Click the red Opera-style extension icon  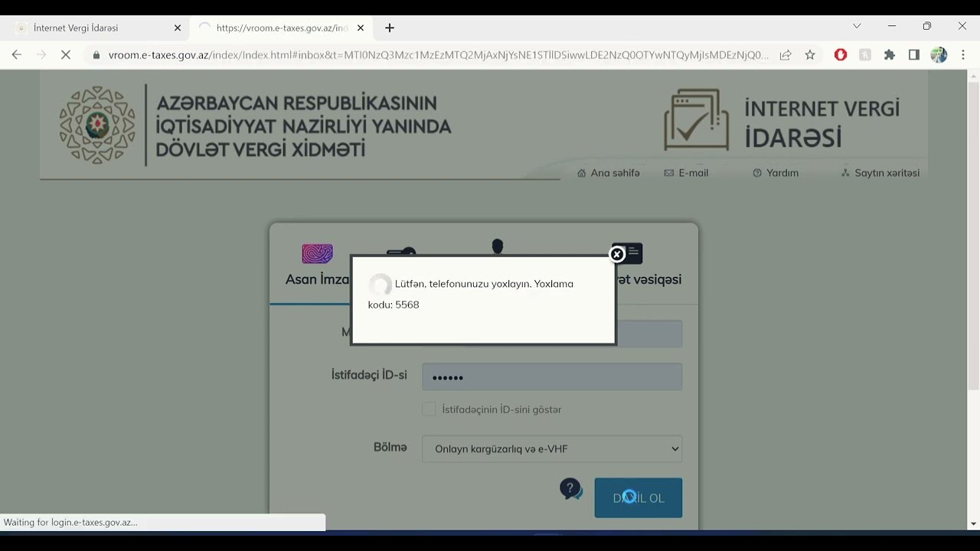pyautogui.click(x=841, y=55)
